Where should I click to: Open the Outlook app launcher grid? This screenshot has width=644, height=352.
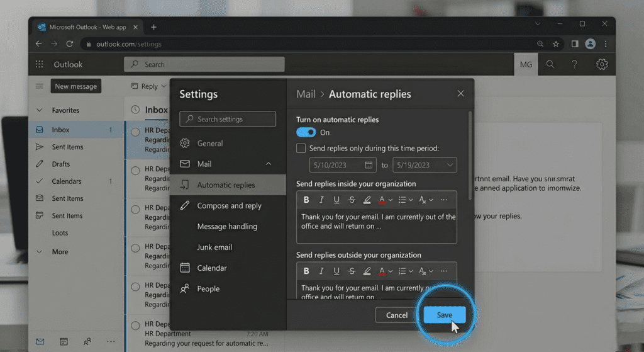[x=40, y=64]
